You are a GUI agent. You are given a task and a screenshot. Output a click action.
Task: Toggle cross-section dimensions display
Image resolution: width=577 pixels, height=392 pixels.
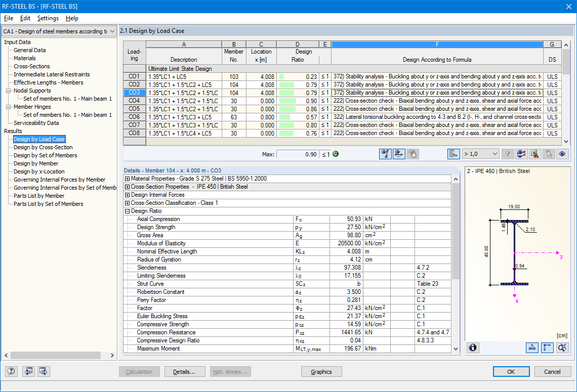[532, 347]
